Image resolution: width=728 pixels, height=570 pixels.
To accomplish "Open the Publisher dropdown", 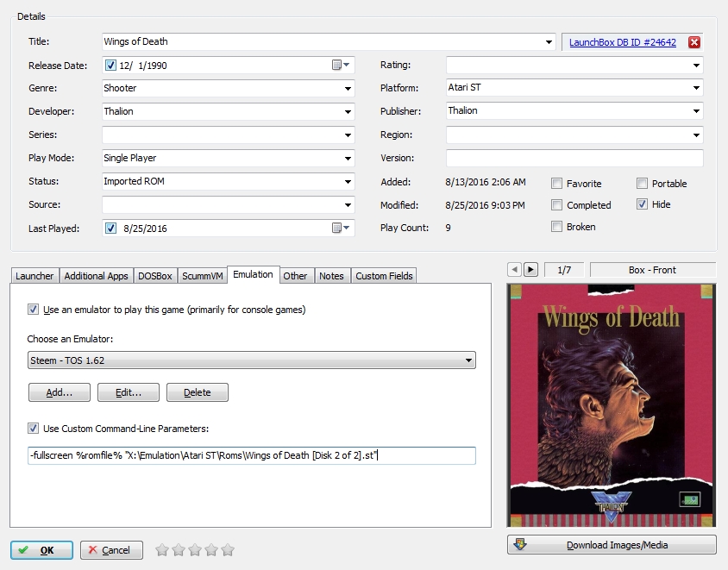I will pos(696,111).
